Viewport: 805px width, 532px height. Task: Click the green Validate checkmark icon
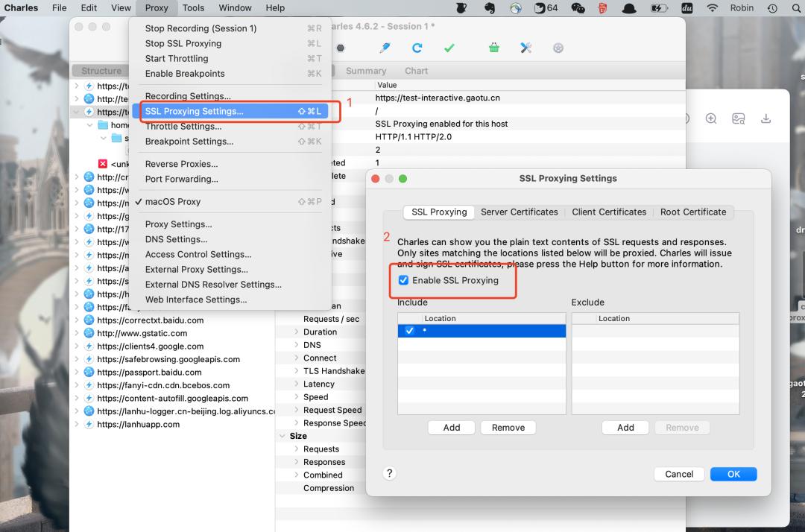point(449,48)
